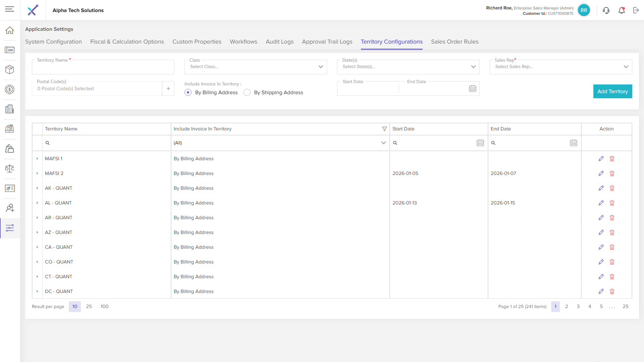The width and height of the screenshot is (644, 362).
Task: Switch to Sales Order Rules tab
Action: click(454, 42)
